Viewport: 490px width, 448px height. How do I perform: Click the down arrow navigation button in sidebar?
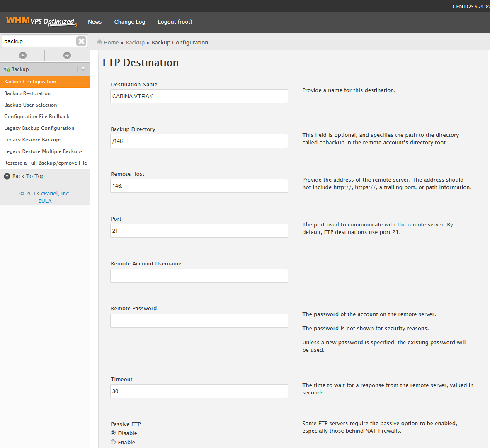[x=67, y=56]
